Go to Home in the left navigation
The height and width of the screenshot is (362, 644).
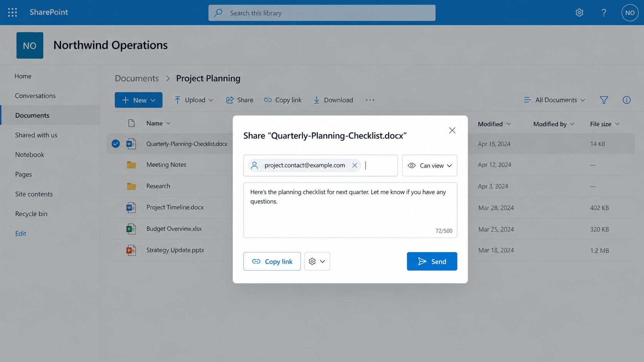pos(23,76)
